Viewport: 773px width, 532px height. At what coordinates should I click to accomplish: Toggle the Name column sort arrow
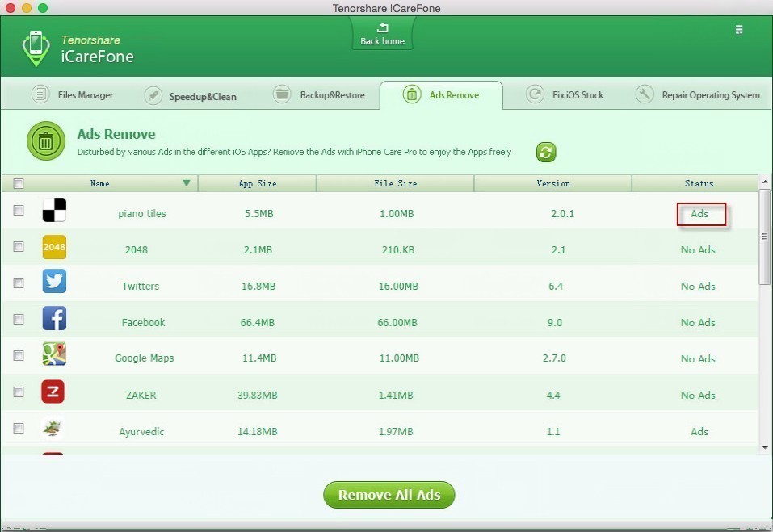click(187, 183)
